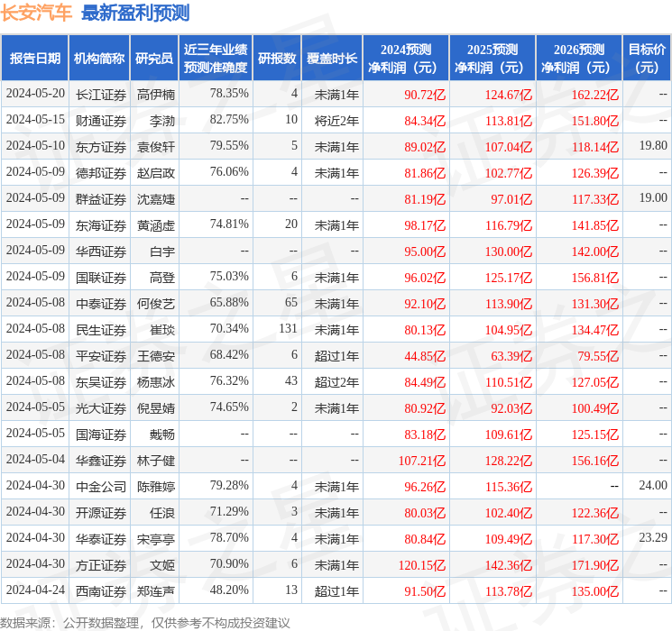Click the 162.22亿 2026 profit value
The width and height of the screenshot is (672, 631).
(595, 95)
